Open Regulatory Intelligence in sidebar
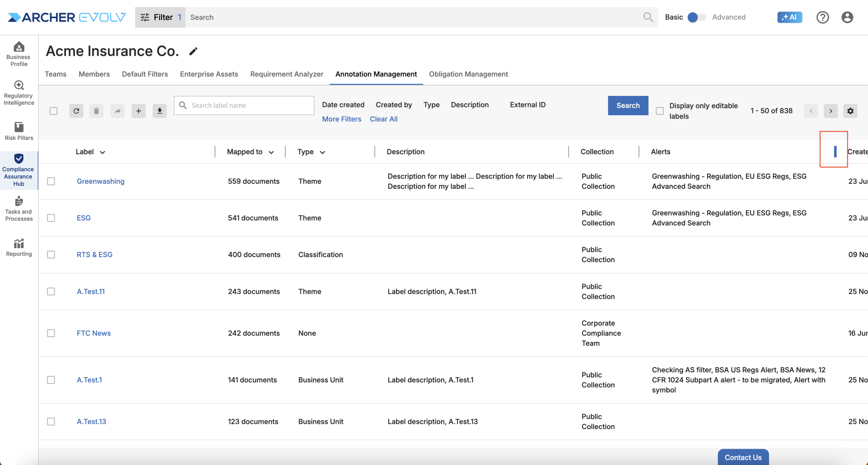This screenshot has height=465, width=868. click(19, 93)
